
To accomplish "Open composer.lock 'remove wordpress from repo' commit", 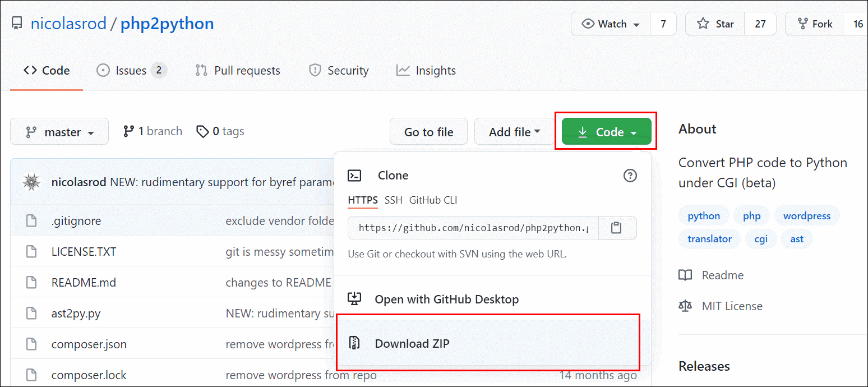I will pyautogui.click(x=301, y=375).
